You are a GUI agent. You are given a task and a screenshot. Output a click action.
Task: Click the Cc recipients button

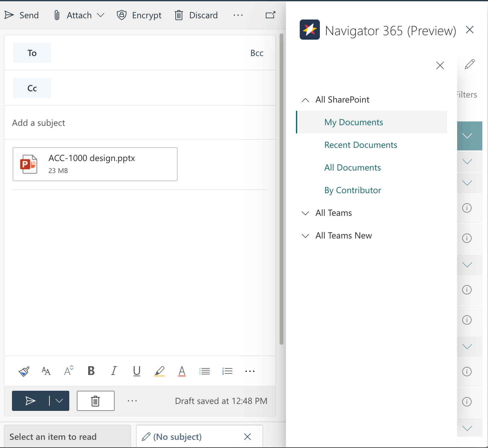[32, 88]
